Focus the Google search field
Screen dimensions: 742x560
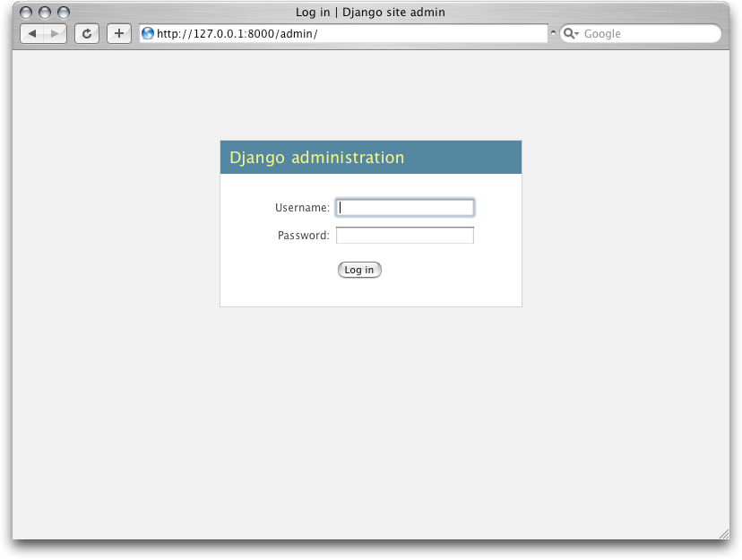click(641, 33)
